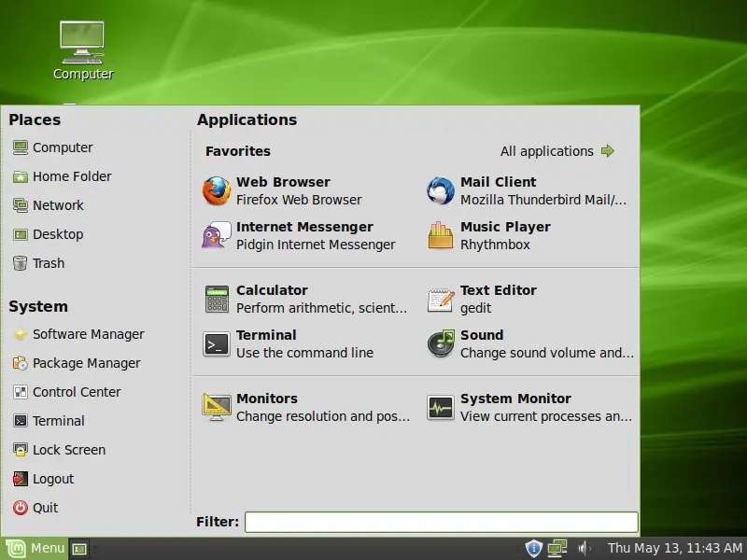
Task: Open Monitors resolution settings icon
Action: pos(217,407)
